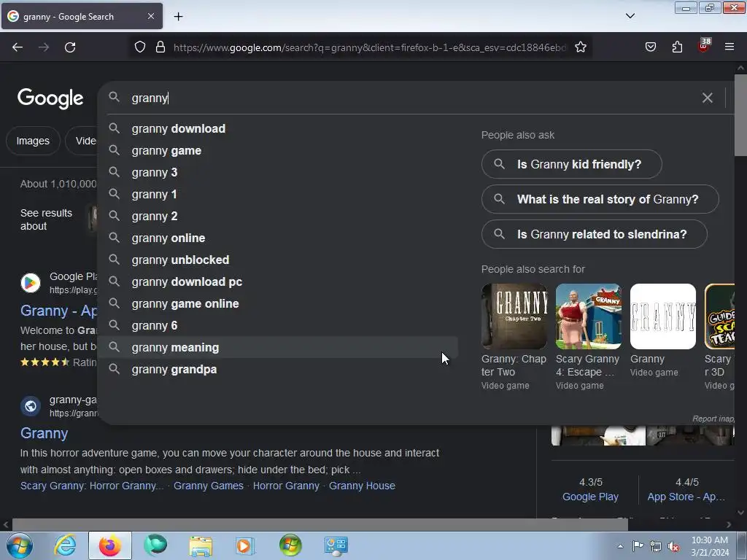Open Scary Granny 4: Escape thumbnail

tap(589, 316)
